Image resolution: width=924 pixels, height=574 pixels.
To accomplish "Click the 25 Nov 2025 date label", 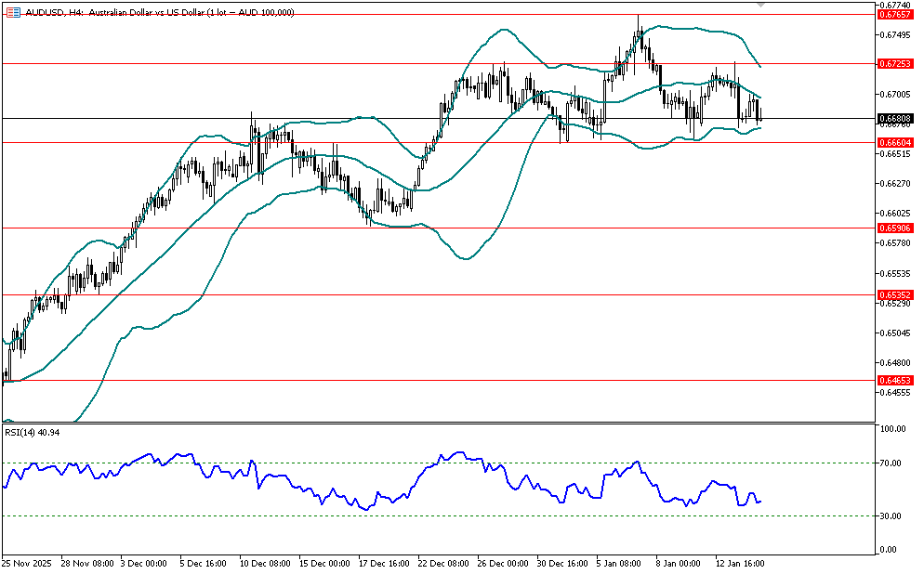I will pos(29,563).
